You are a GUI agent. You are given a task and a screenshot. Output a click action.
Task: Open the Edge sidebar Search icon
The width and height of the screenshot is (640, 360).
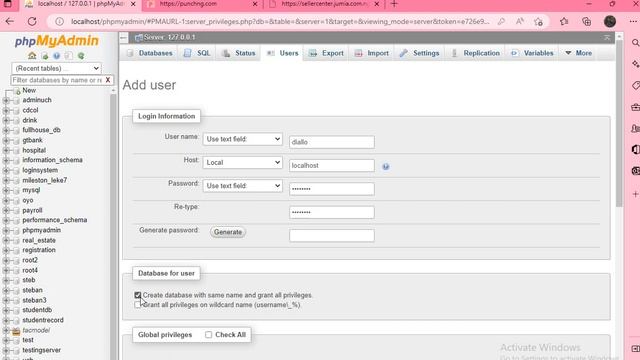tap(636, 43)
